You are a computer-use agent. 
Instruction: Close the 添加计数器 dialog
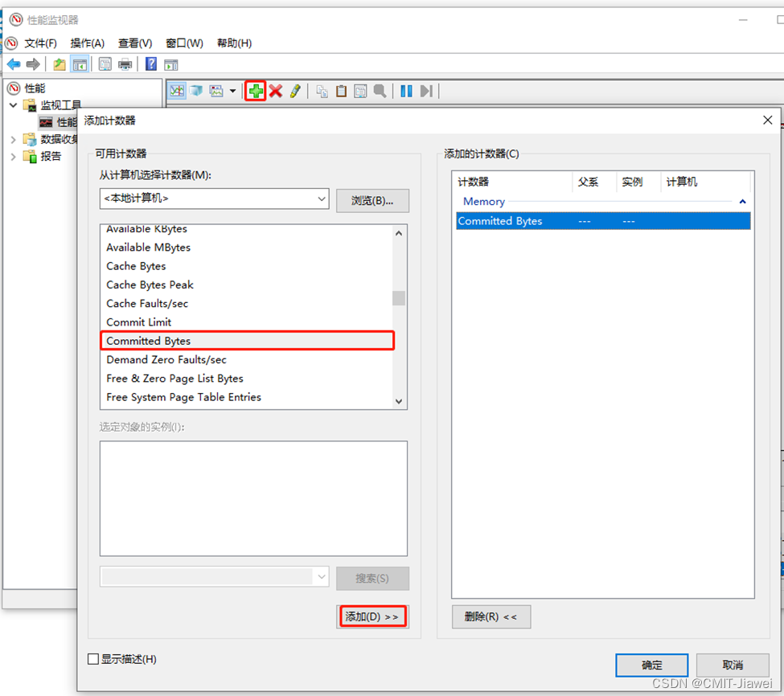[x=767, y=121]
